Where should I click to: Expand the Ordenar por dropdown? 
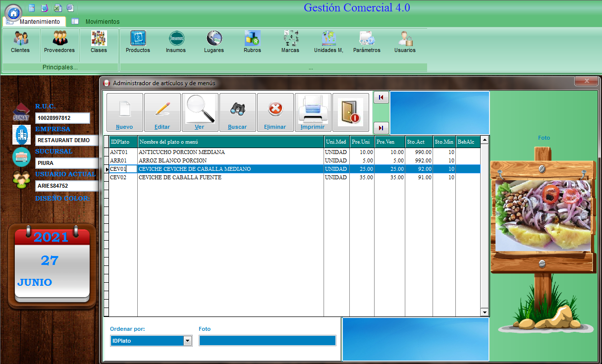[x=187, y=341]
